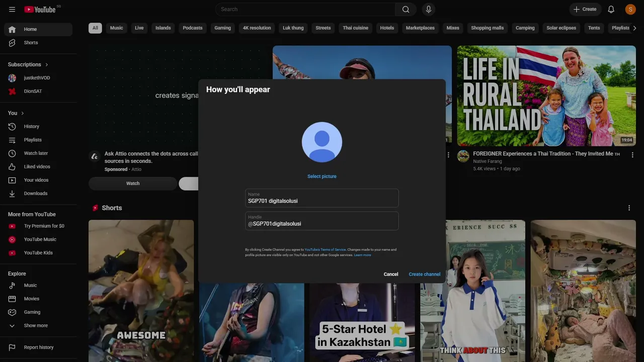Open DionSAT subscription channel

tap(38, 92)
